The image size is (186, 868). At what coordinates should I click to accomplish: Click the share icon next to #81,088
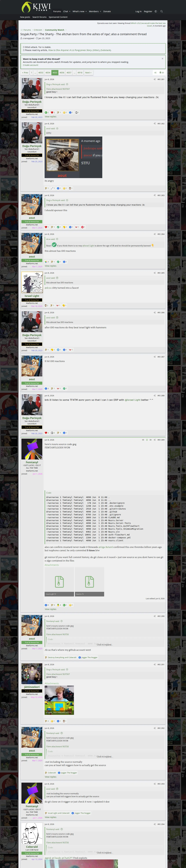pos(155,396)
